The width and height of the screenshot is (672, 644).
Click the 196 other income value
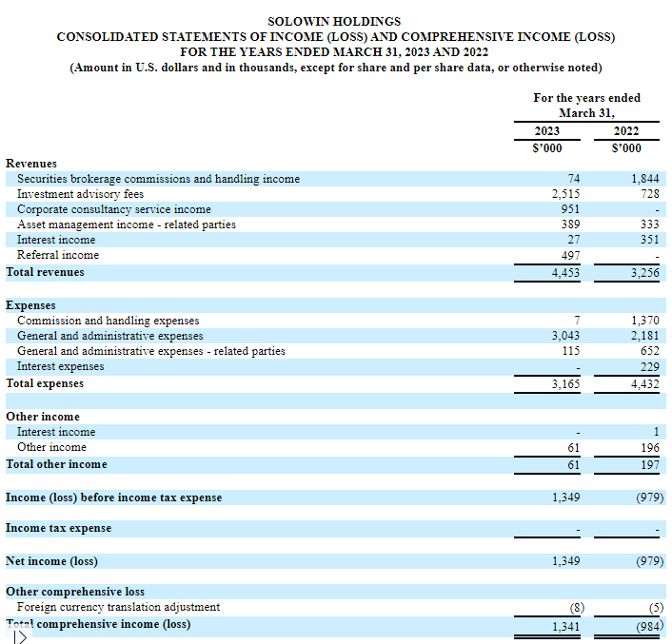650,448
